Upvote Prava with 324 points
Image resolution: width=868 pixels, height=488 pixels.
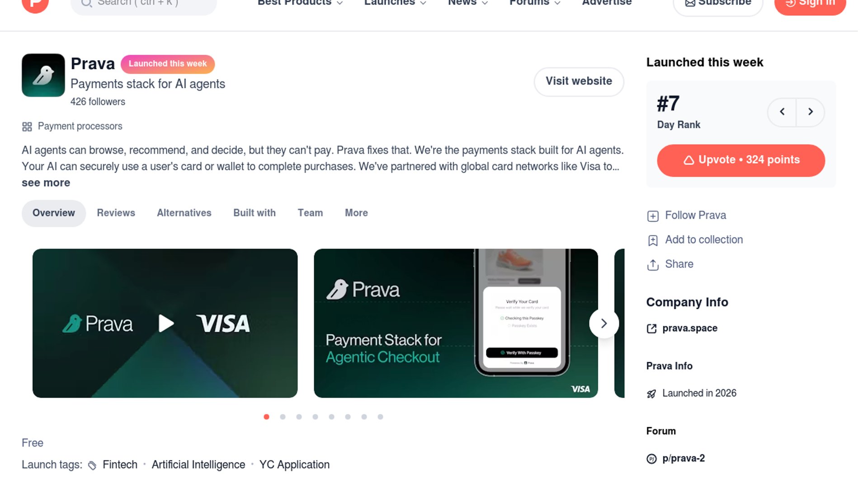741,160
